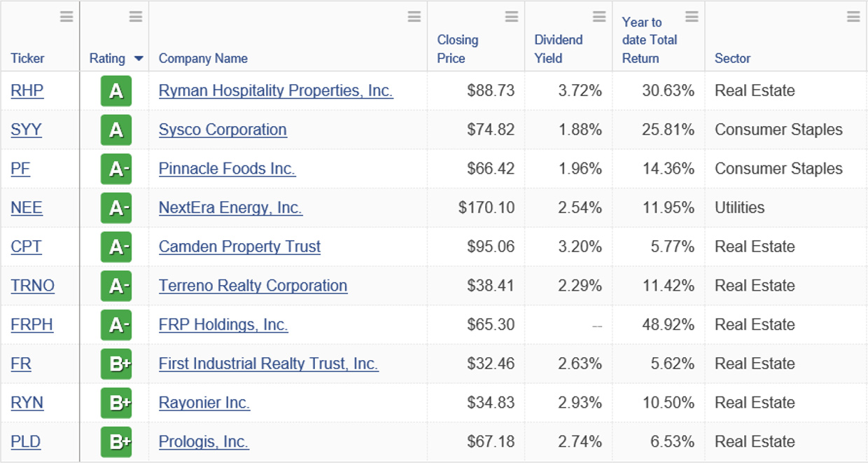Screen dimensions: 868x463
Task: Click the A- rating badge for NextEra Energy
Action: click(116, 208)
